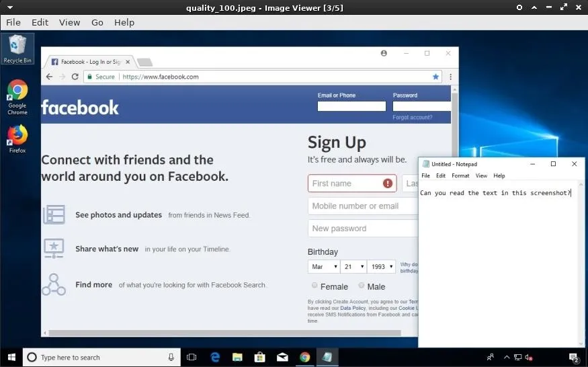Click the taskbar microphone icon
Viewport: 588px width, 367px height.
point(171,357)
